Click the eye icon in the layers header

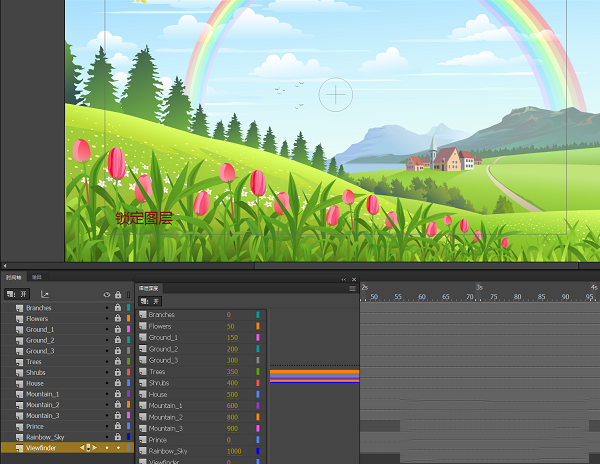(107, 295)
